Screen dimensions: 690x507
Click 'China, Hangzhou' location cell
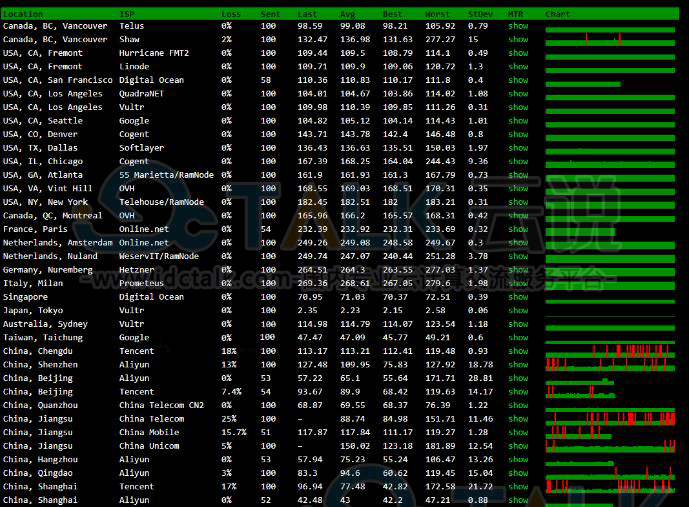point(40,459)
